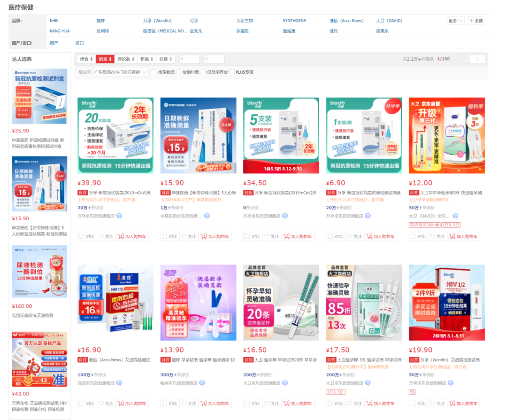
Task: Open ¥12.00 大卫 pregnancy test thumbnail
Action: pyautogui.click(x=446, y=136)
